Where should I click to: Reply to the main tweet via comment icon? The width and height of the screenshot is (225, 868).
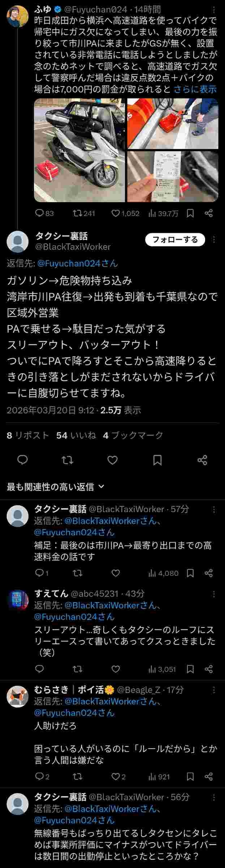pos(23,460)
